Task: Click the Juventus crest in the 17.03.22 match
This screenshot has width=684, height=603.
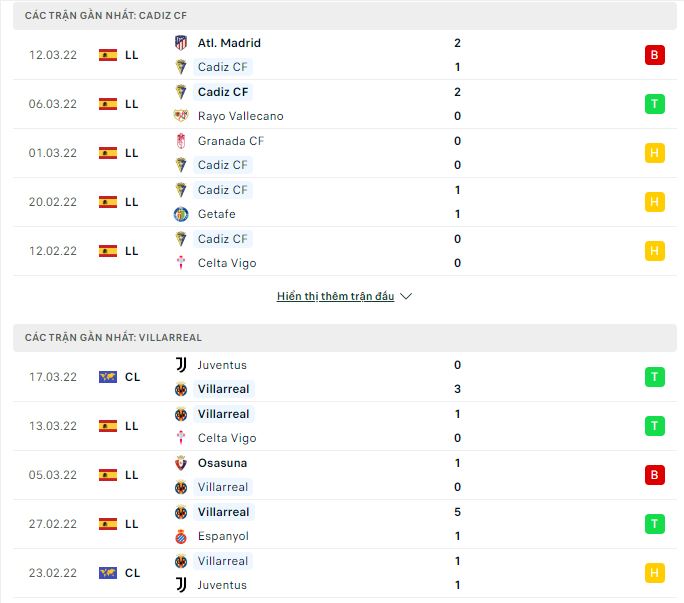Action: pyautogui.click(x=181, y=365)
